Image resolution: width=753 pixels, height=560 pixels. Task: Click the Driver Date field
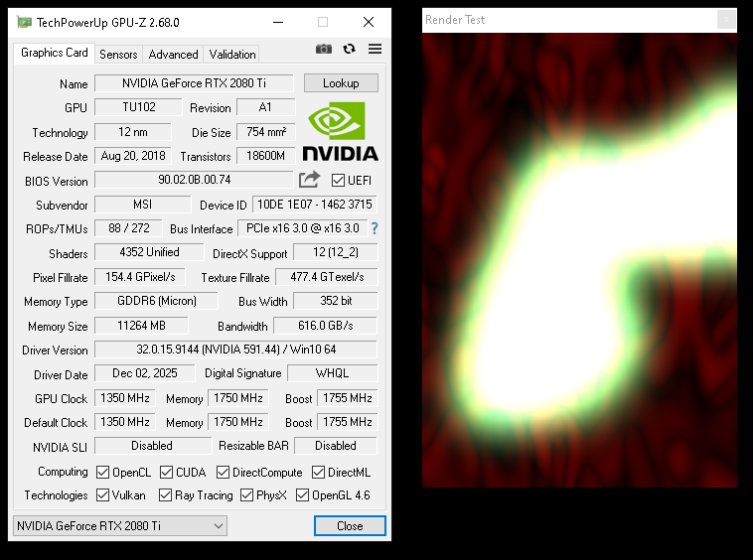pos(145,373)
